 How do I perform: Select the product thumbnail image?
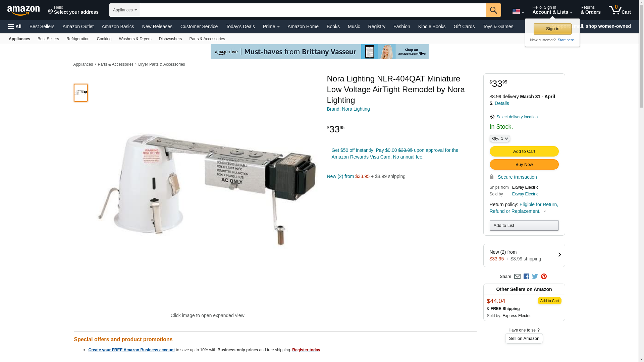81,93
